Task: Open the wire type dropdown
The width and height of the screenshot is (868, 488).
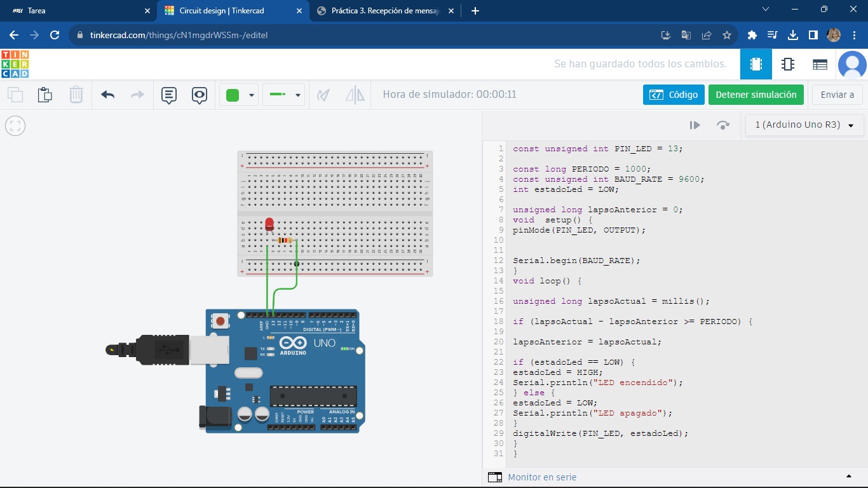Action: tap(297, 95)
